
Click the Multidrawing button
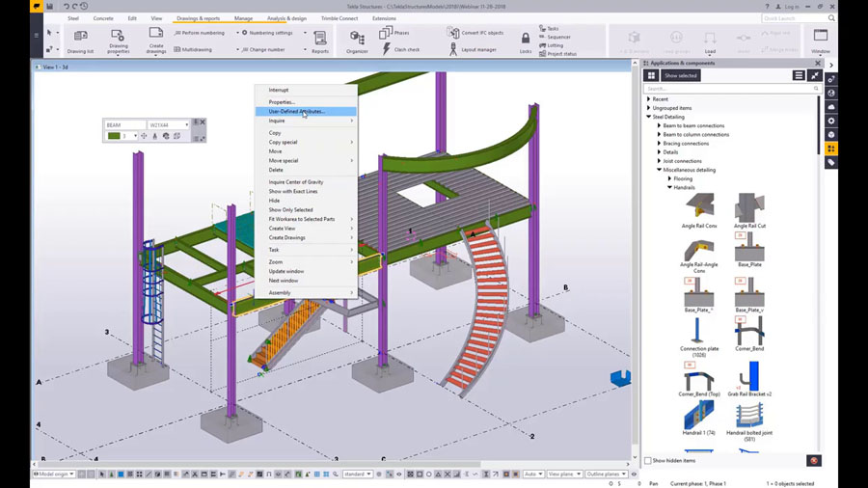point(193,49)
